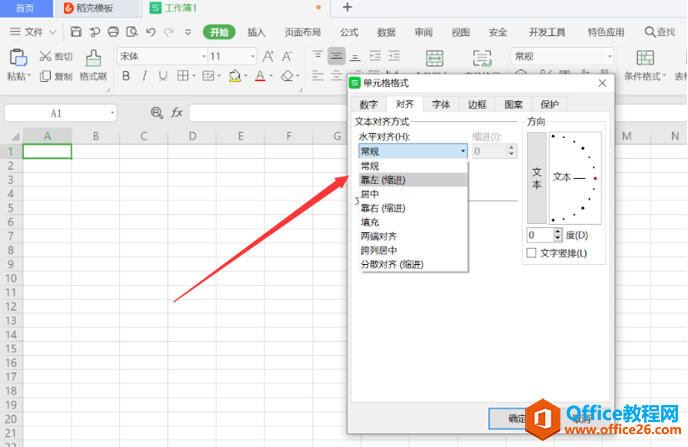This screenshot has height=447, width=688.
Task: Click the Redo arrow icon
Action: pyautogui.click(x=169, y=32)
